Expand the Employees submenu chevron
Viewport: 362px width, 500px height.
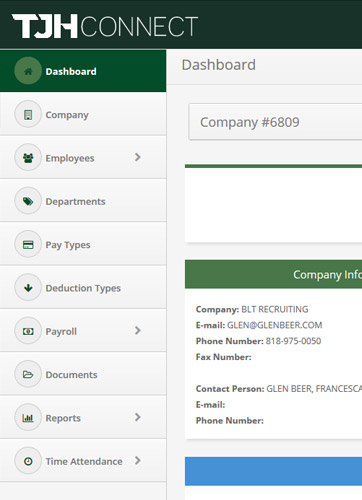[137, 157]
